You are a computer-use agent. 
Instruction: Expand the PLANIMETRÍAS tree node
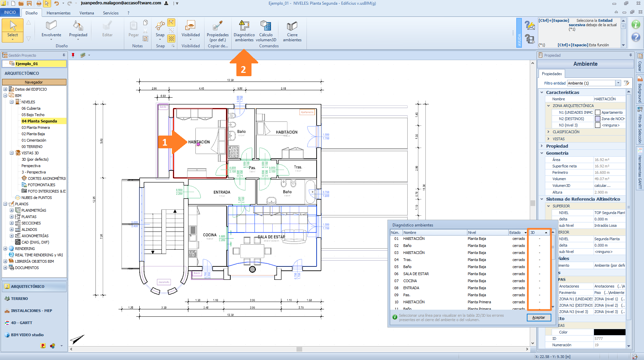click(x=11, y=210)
